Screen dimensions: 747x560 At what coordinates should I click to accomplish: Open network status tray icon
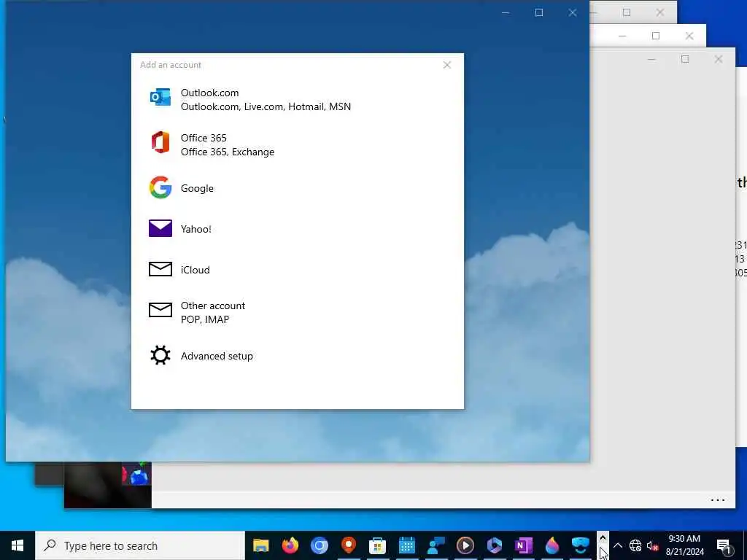point(635,545)
